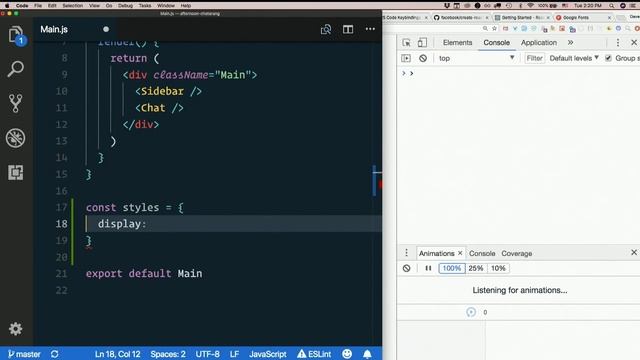Show the console sidebar icon
The image size is (640, 360).
[x=406, y=58]
